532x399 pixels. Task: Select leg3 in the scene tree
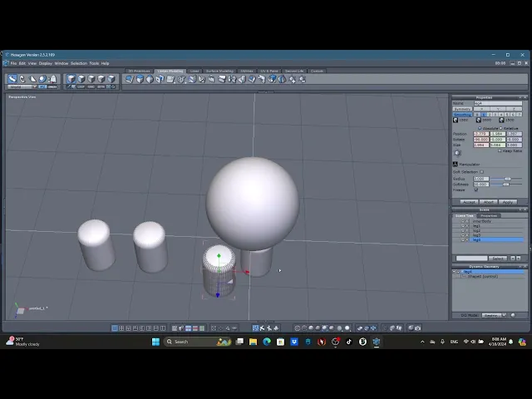(x=476, y=235)
